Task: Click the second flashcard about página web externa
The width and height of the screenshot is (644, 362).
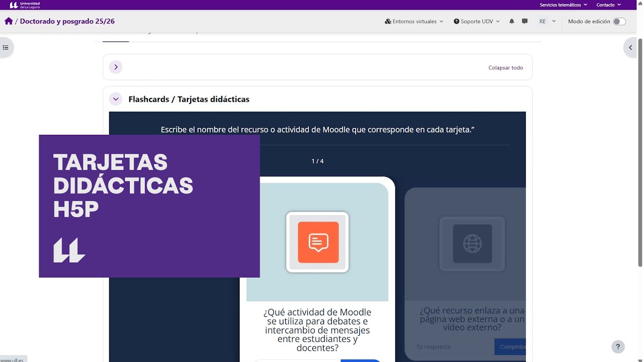Action: point(465,274)
